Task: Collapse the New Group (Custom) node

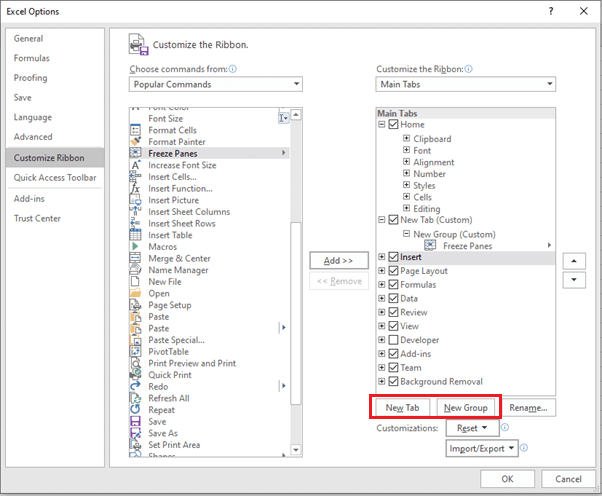Action: (x=406, y=233)
